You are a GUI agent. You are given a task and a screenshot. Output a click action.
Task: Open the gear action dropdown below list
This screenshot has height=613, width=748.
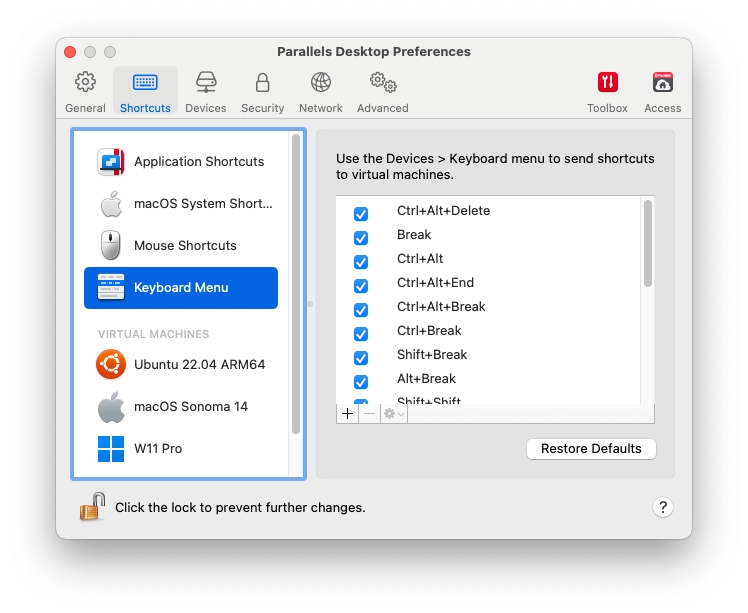(x=394, y=413)
